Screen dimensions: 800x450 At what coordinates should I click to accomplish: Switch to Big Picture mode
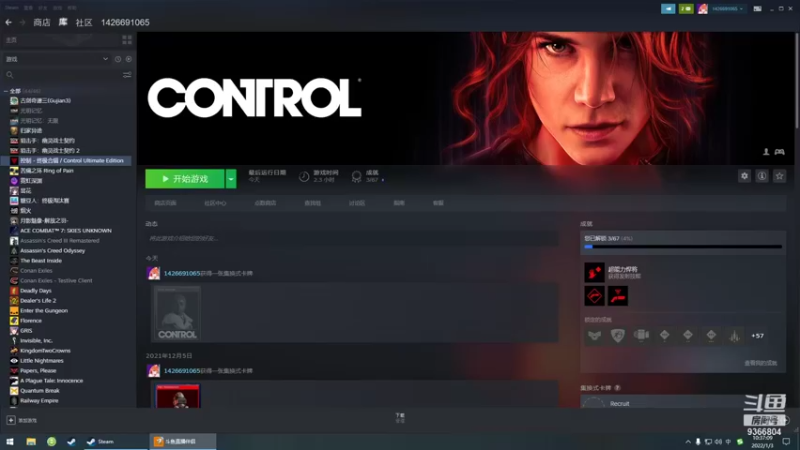click(757, 9)
